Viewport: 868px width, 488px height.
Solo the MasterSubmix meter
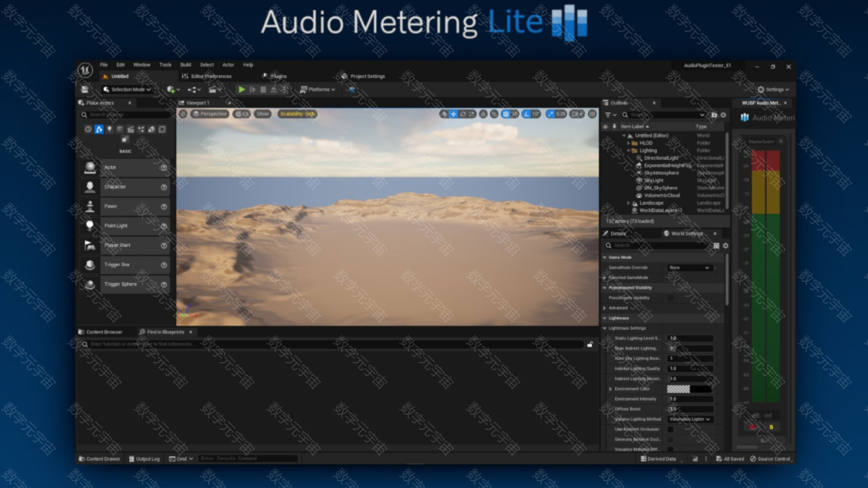point(771,427)
